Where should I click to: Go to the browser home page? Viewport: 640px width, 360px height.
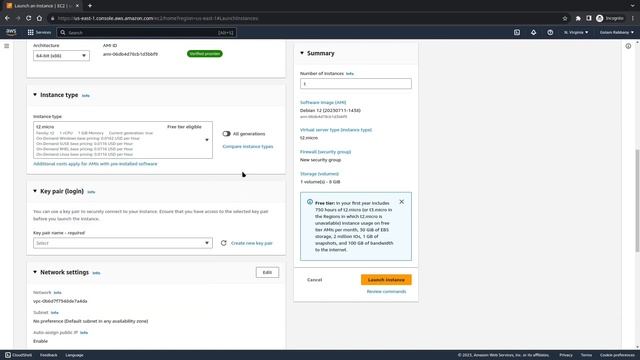39,18
